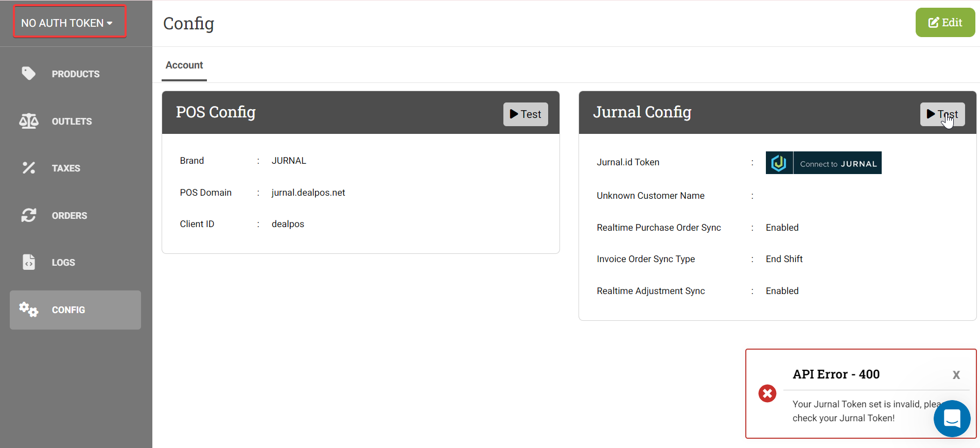The width and height of the screenshot is (980, 448).
Task: Click the End Shift value
Action: click(x=784, y=259)
